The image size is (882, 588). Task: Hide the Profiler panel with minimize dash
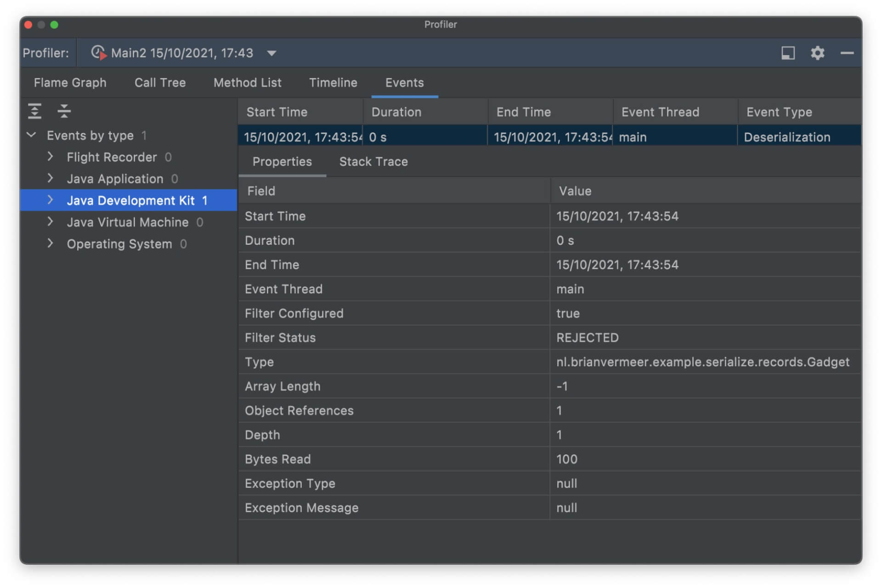pos(847,53)
